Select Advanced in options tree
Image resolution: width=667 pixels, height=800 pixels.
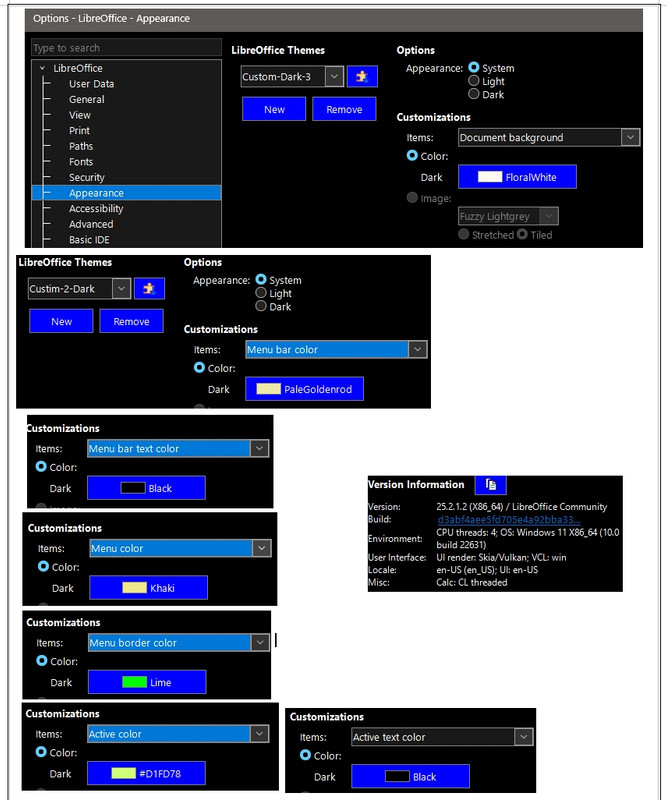point(91,224)
